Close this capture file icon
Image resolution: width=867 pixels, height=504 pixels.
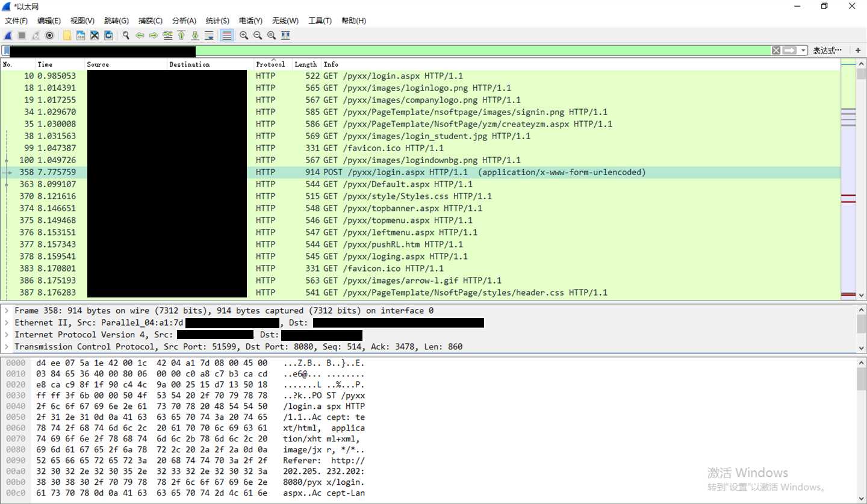tap(95, 36)
